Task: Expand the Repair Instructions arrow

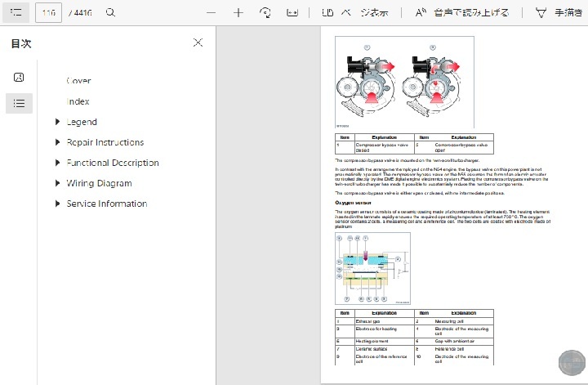Action: click(x=57, y=142)
